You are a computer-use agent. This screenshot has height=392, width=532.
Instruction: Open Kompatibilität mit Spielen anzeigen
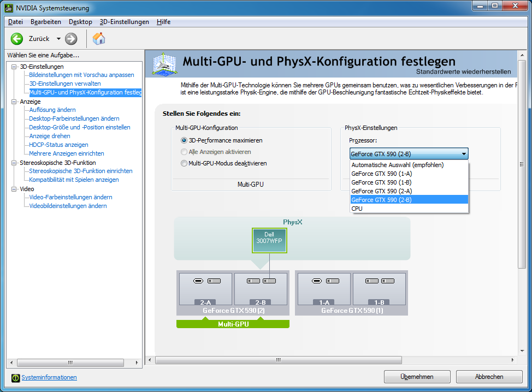pyautogui.click(x=74, y=180)
